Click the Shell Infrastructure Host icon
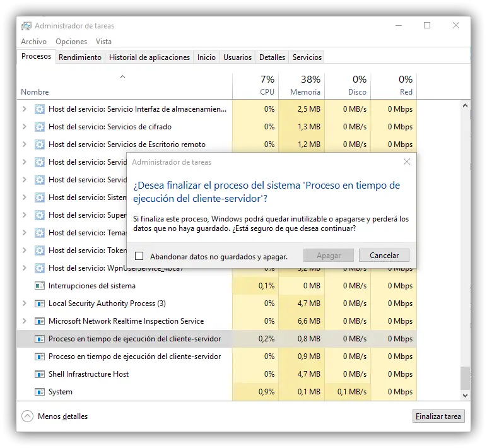The image size is (487, 448). click(x=40, y=374)
